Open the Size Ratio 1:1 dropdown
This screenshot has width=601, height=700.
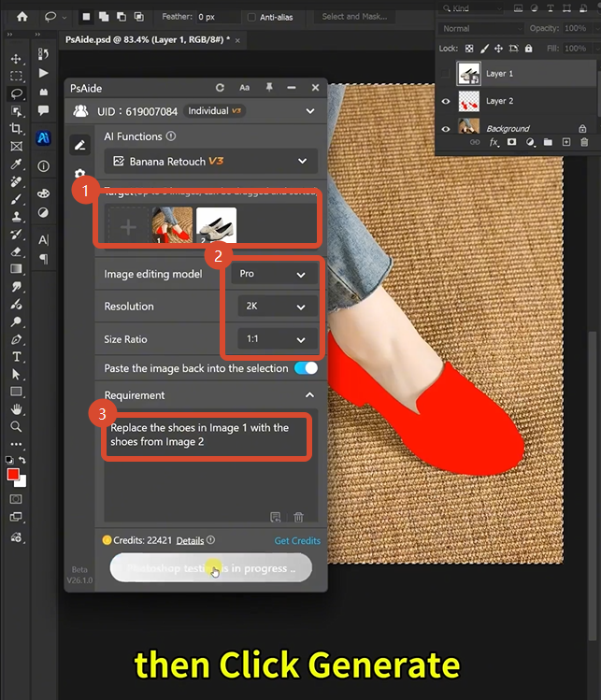tap(277, 339)
